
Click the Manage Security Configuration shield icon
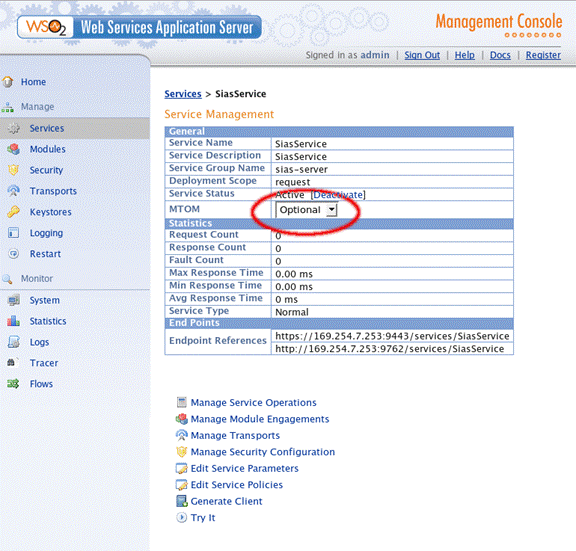(x=181, y=452)
